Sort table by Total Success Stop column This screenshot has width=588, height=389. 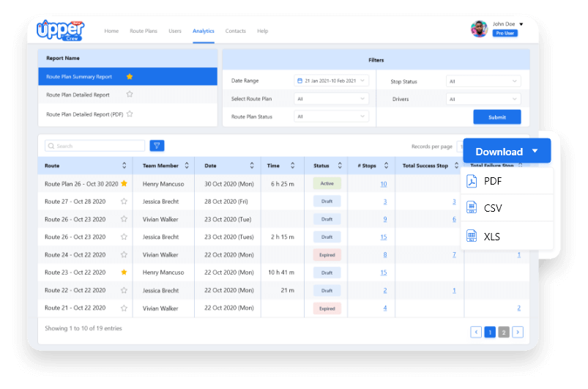[456, 166]
